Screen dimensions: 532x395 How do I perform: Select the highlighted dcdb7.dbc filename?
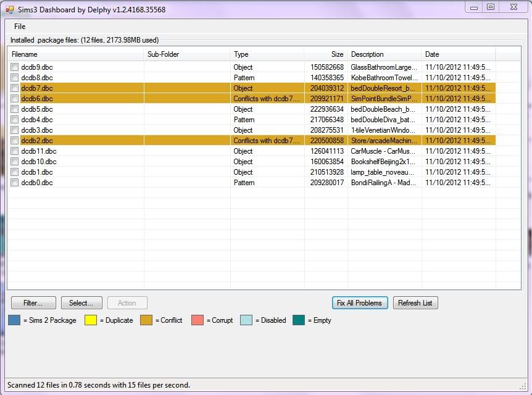click(x=37, y=88)
